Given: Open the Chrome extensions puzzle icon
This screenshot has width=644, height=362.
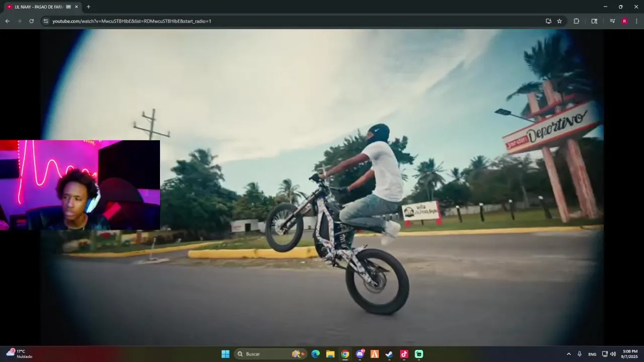Looking at the screenshot, I should [x=576, y=21].
